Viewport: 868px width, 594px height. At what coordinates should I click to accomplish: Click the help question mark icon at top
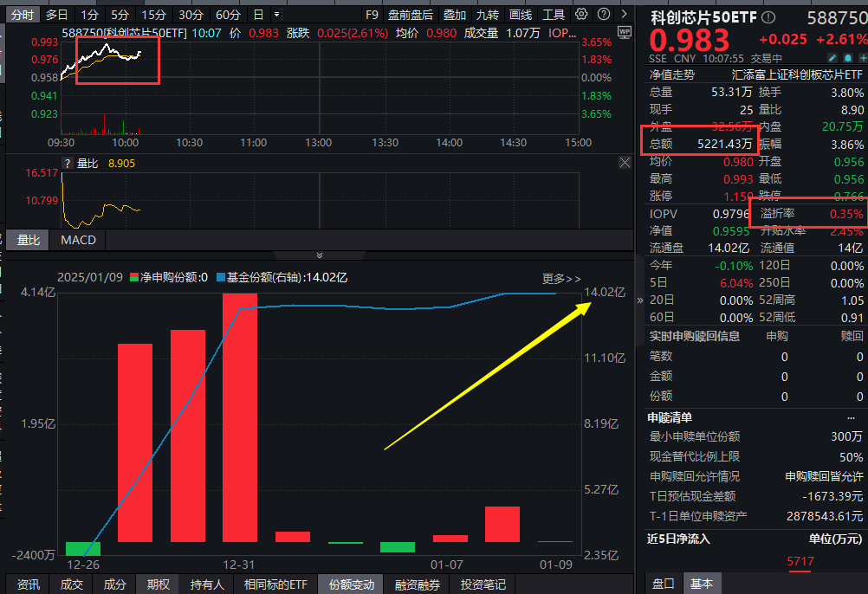(604, 13)
